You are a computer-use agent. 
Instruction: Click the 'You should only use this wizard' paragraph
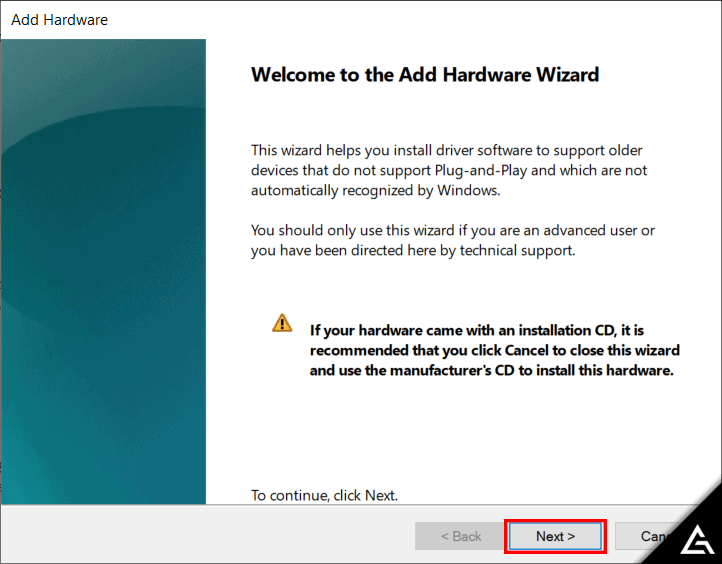[453, 240]
